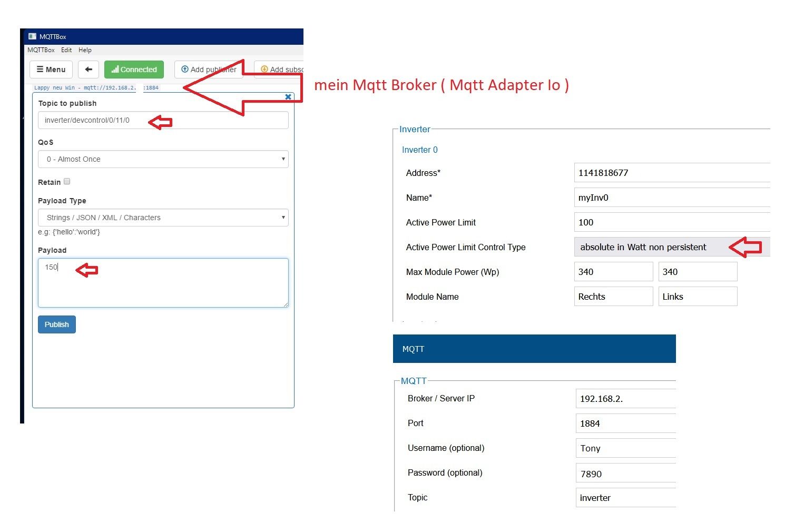Click the inverter Name field myInv0

tap(672, 198)
